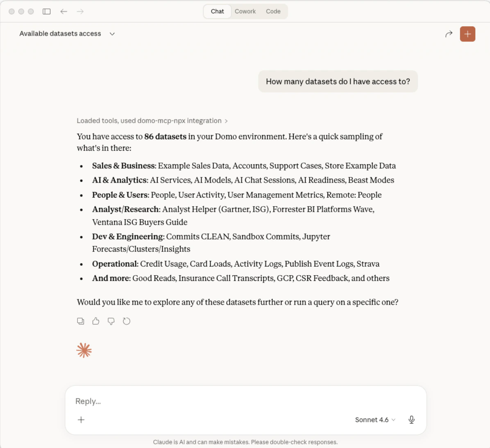Start a new chat with orange plus
This screenshot has width=490, height=448.
click(467, 34)
